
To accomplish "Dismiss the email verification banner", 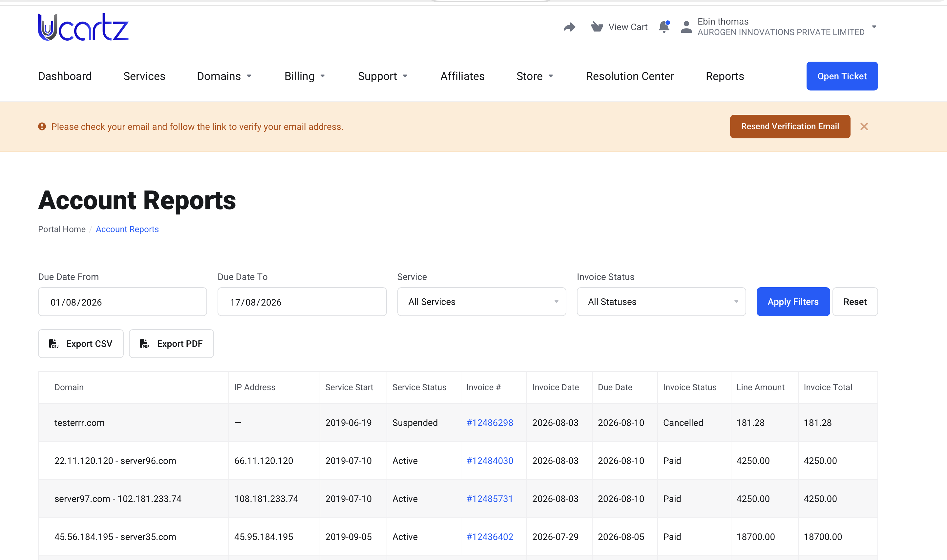I will click(x=864, y=127).
